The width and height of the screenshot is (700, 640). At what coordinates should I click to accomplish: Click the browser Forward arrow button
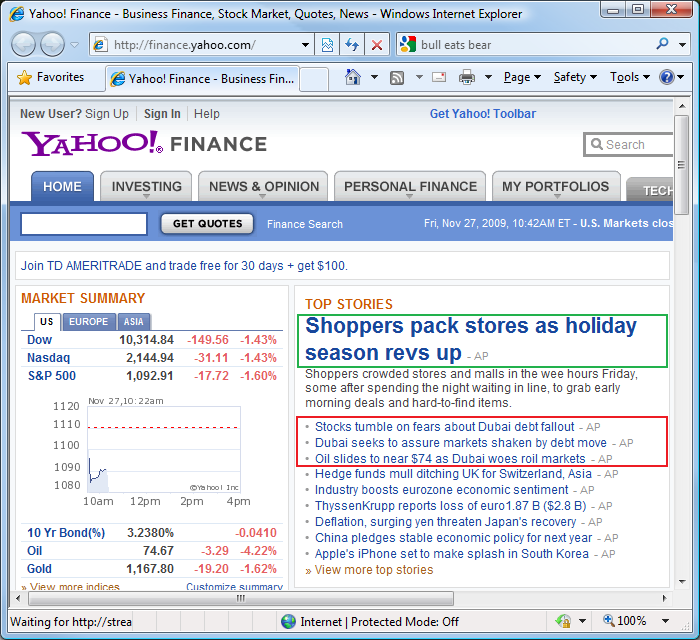52,45
